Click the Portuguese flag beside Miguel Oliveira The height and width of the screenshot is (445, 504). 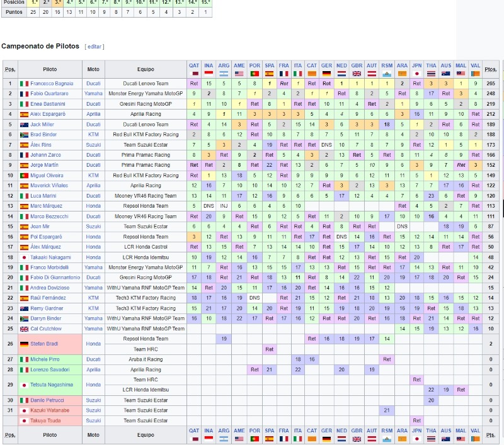tap(24, 176)
